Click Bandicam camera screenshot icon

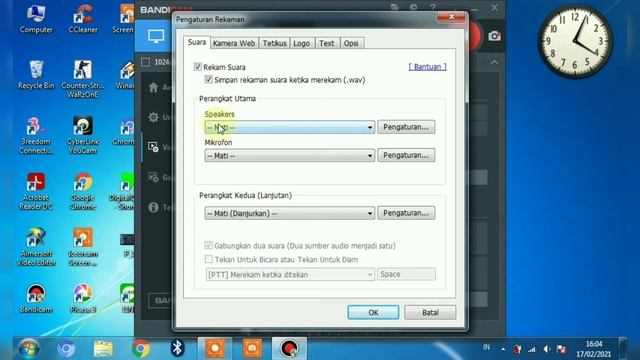tap(494, 36)
